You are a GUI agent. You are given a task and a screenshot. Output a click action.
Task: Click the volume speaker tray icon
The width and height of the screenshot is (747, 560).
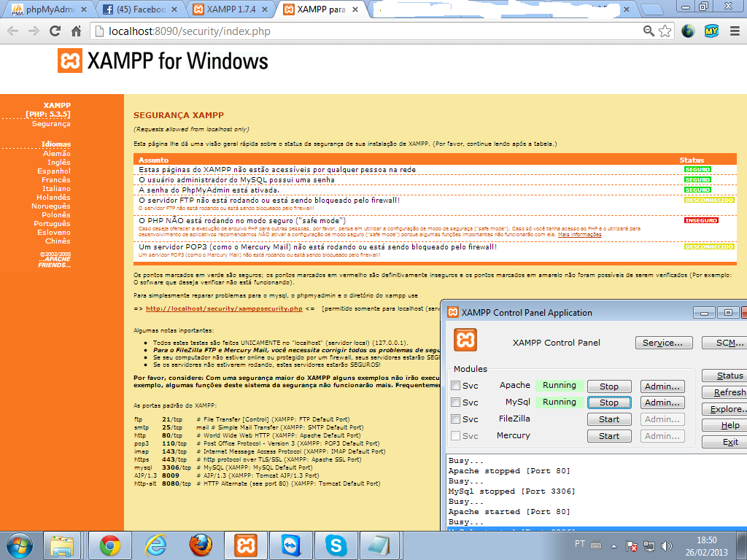(667, 545)
